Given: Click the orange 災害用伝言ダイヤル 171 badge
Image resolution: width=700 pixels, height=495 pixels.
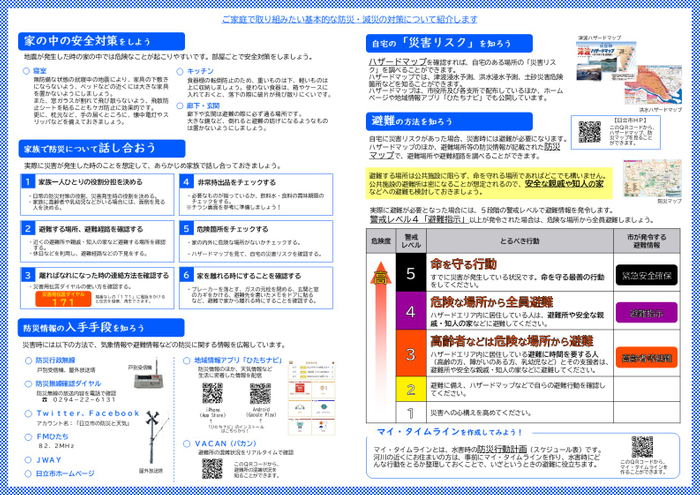Looking at the screenshot, I should coord(63,299).
